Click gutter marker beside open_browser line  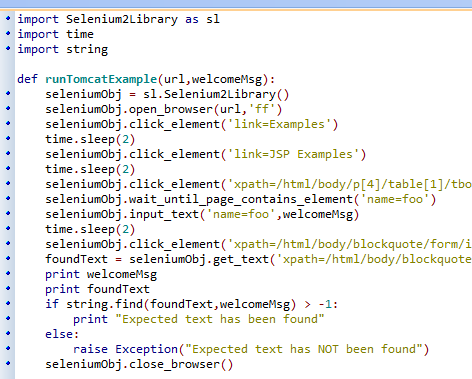pyautogui.click(x=8, y=108)
